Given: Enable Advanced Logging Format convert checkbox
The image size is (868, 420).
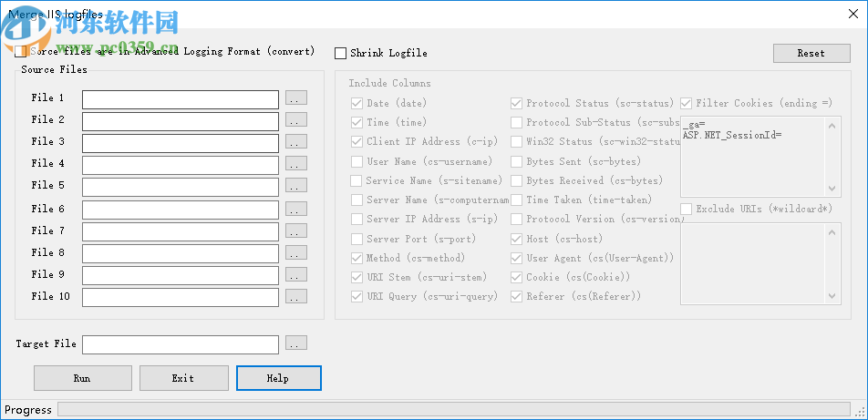Looking at the screenshot, I should click(20, 51).
